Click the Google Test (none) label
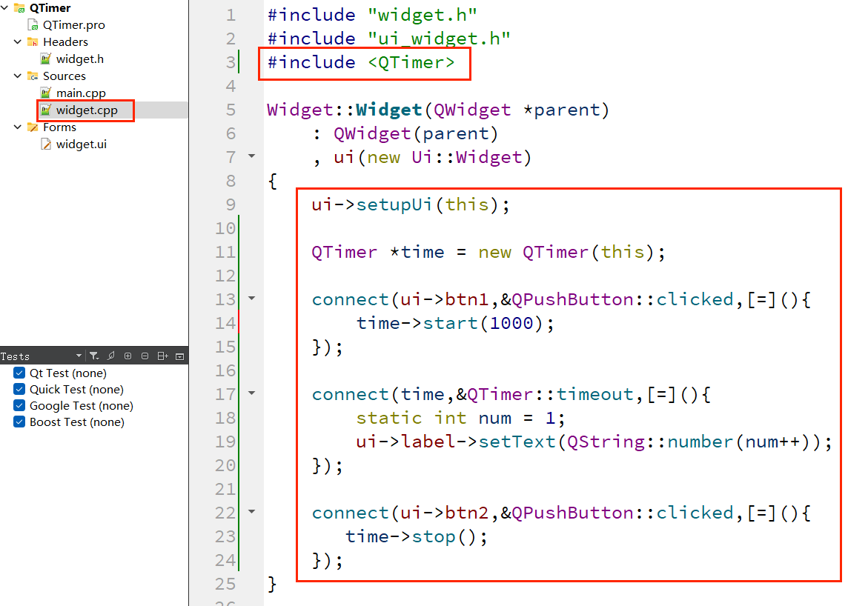Viewport: 868px width, 606px height. point(82,406)
